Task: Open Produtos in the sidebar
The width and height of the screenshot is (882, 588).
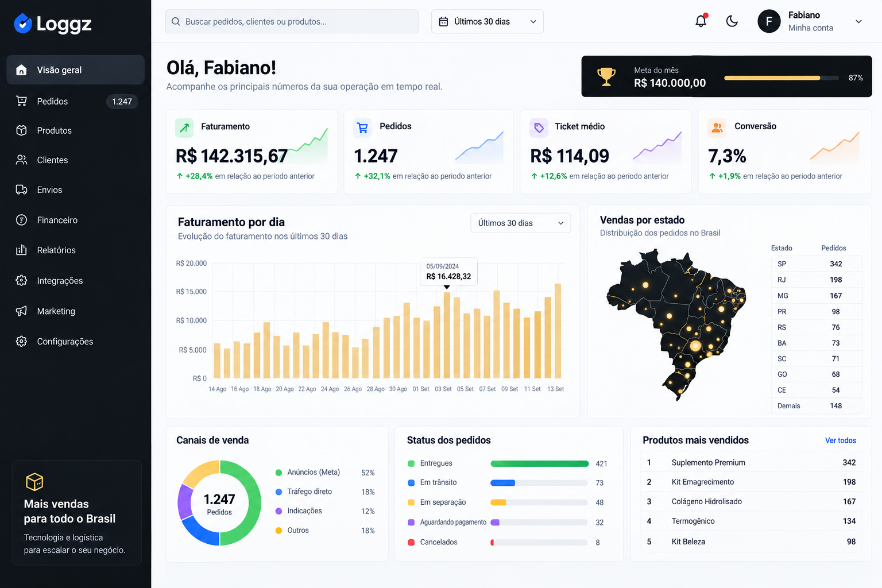Action: [75, 130]
